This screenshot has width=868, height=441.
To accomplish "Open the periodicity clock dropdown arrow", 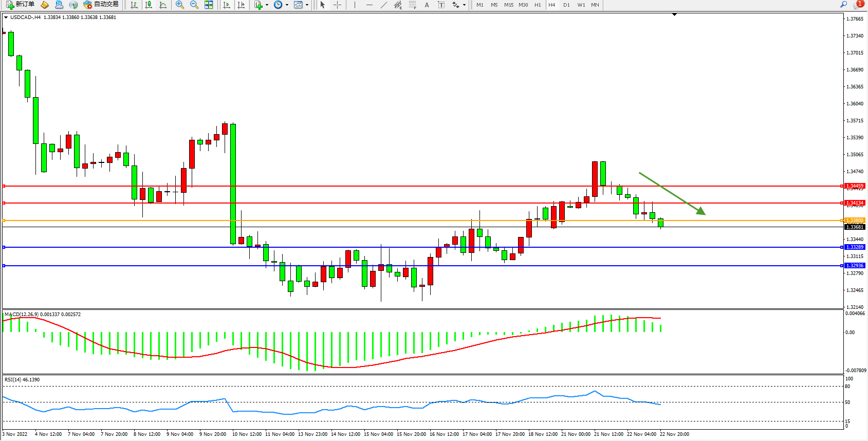I will coord(287,5).
